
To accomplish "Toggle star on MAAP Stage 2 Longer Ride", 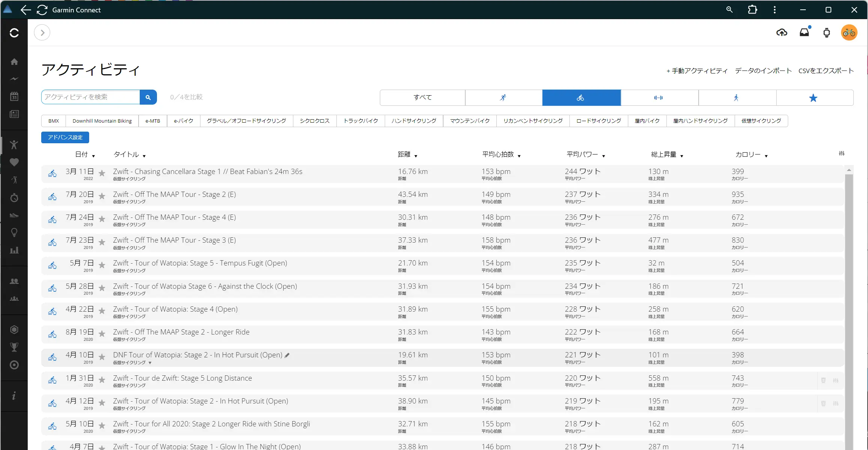I will point(102,334).
